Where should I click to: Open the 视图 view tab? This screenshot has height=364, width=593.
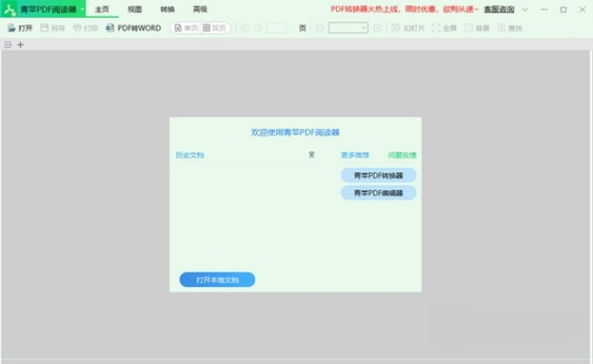pos(135,9)
